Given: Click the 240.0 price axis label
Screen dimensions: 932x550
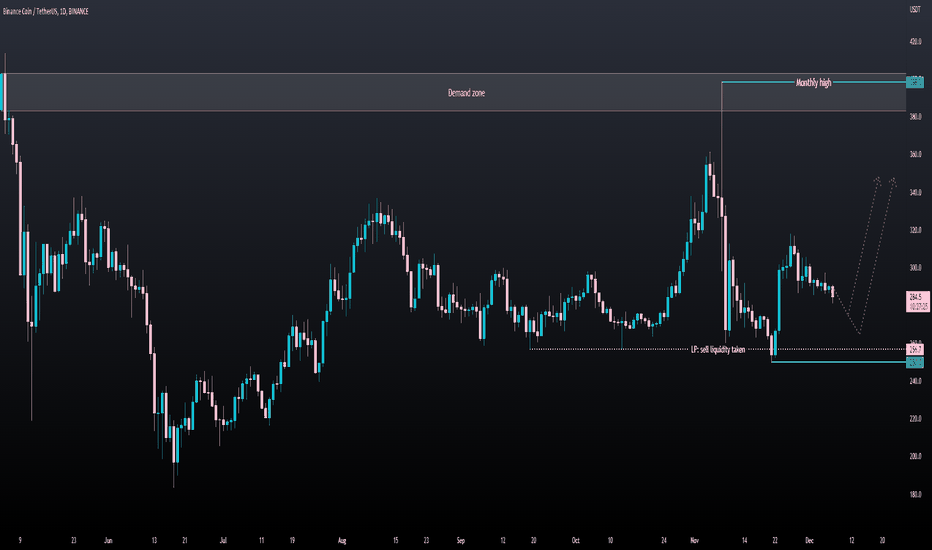Looking at the screenshot, I should pyautogui.click(x=915, y=381).
